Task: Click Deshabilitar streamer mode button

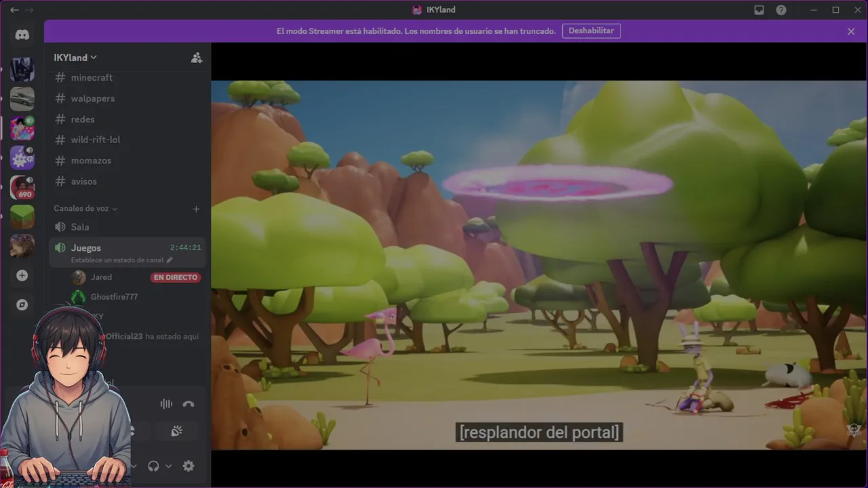Action: 591,31
